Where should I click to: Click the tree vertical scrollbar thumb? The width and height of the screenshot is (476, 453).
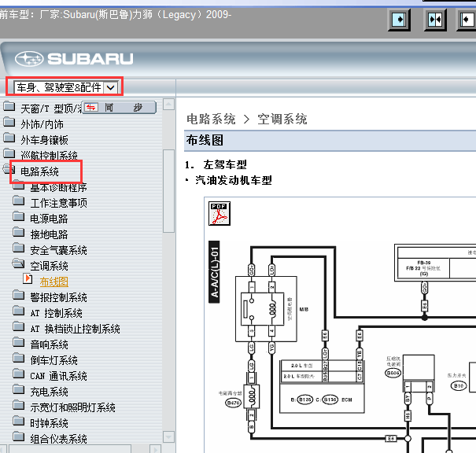168,191
